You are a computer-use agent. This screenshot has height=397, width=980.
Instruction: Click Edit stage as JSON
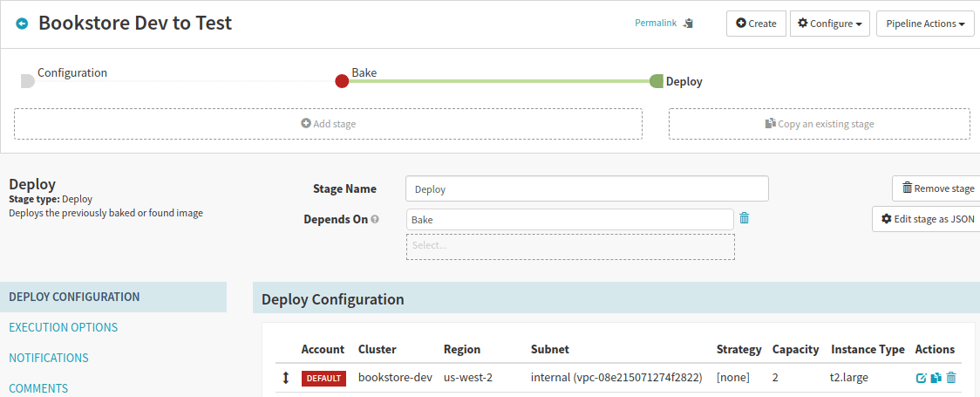pyautogui.click(x=927, y=219)
